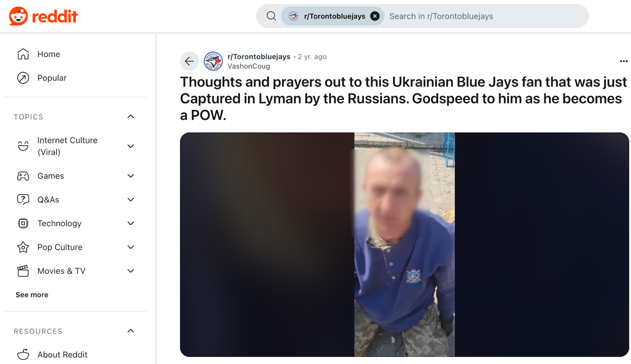
Task: Collapse the RESOURCES section
Action: pos(131,331)
